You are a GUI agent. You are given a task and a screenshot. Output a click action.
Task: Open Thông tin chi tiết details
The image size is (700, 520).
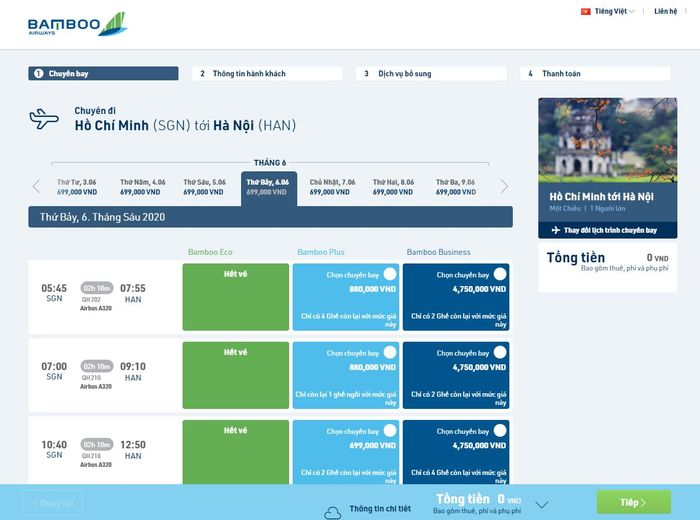coord(380,509)
